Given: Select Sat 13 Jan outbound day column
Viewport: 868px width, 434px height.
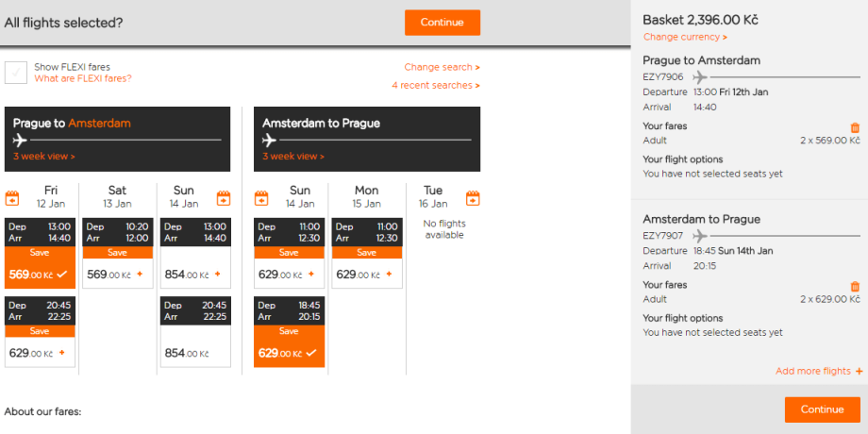Looking at the screenshot, I should 117,196.
